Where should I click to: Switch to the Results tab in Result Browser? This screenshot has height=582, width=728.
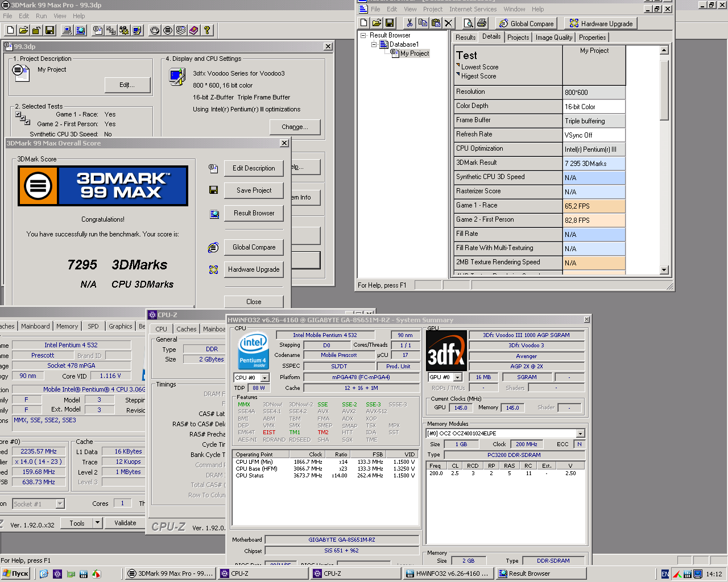(x=465, y=38)
